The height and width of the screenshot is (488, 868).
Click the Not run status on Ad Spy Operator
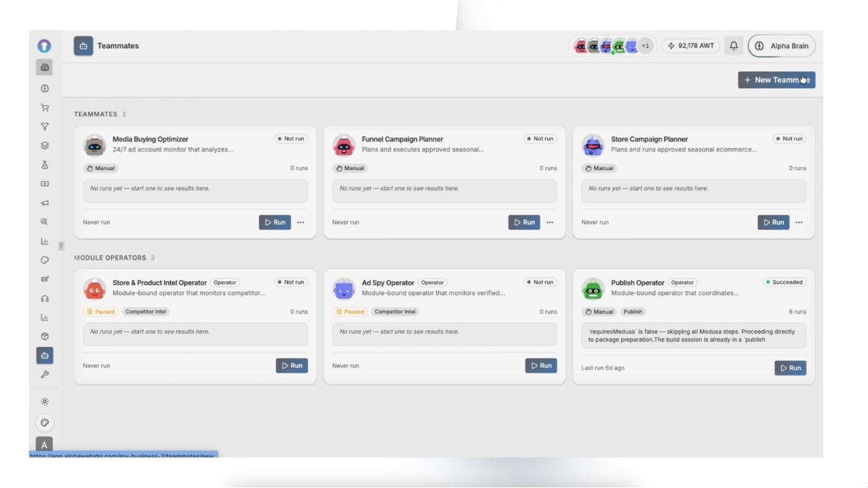pyautogui.click(x=540, y=282)
